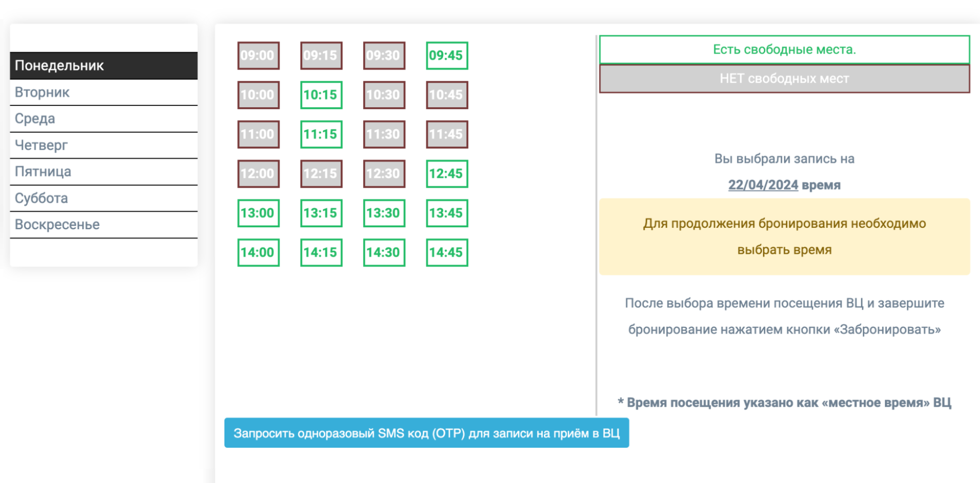The image size is (980, 483).
Task: Book the available 09:45 slot
Action: point(447,56)
